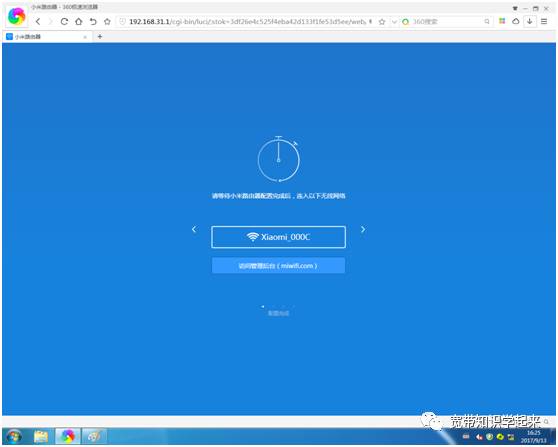Click the undo/restore closed tab icon
Image resolution: width=558 pixels, height=447 pixels.
point(93,21)
